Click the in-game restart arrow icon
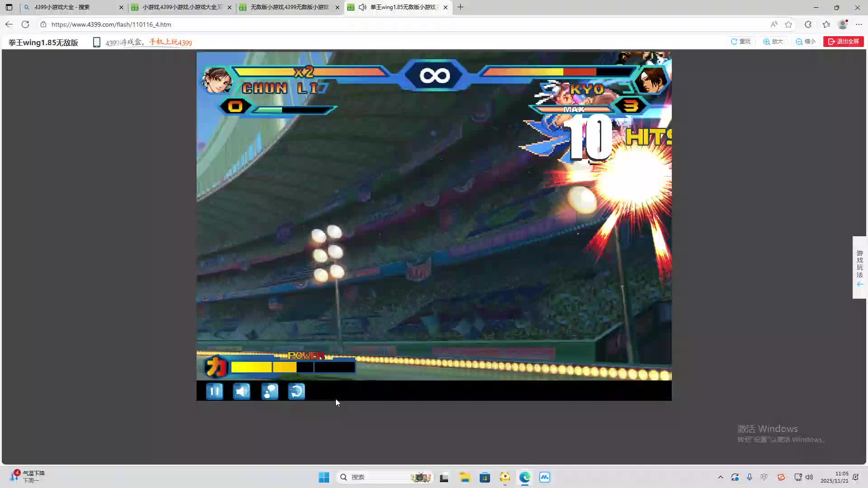This screenshot has width=868, height=488. pyautogui.click(x=297, y=391)
